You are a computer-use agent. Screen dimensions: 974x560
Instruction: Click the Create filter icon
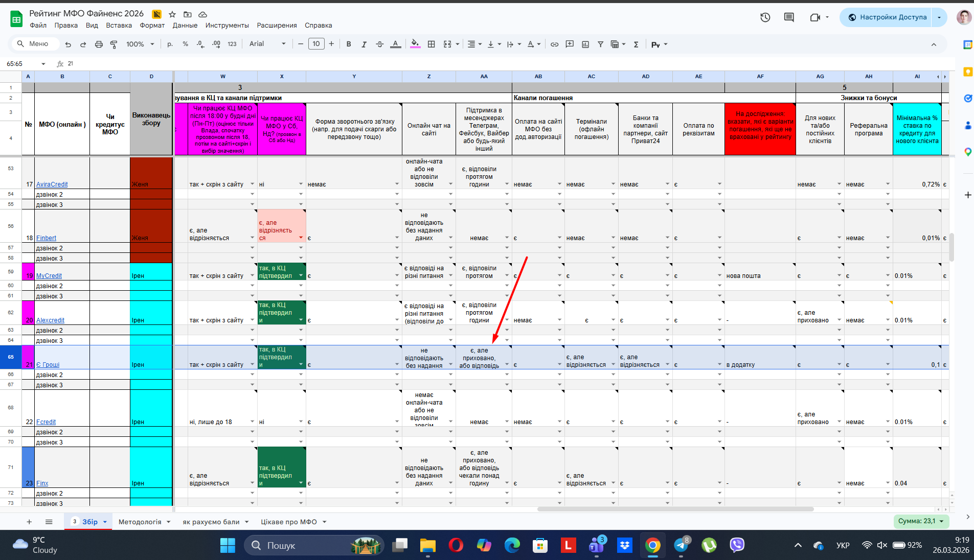(x=601, y=44)
